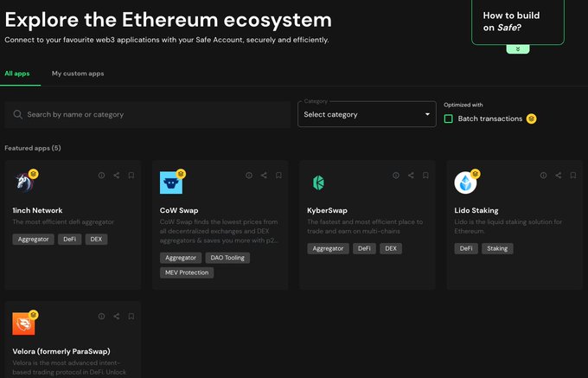
Task: Click MEV Protection tag on CoW Swap
Action: 187,272
